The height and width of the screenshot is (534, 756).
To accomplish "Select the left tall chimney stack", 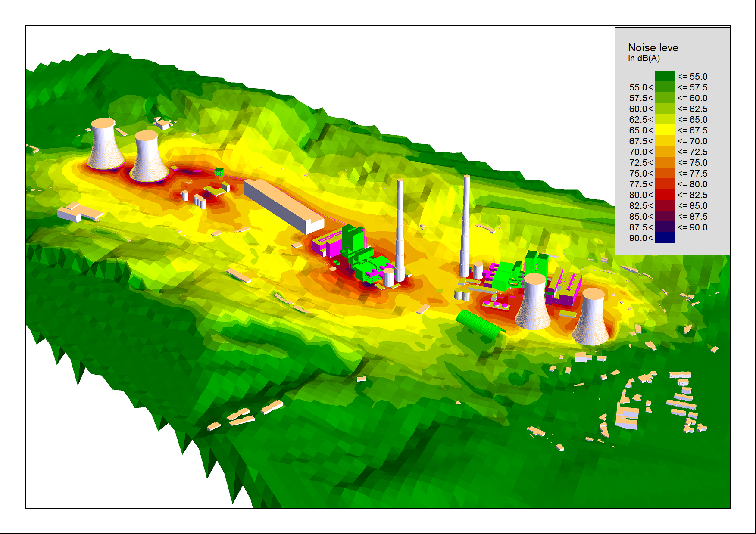I will 400,230.
